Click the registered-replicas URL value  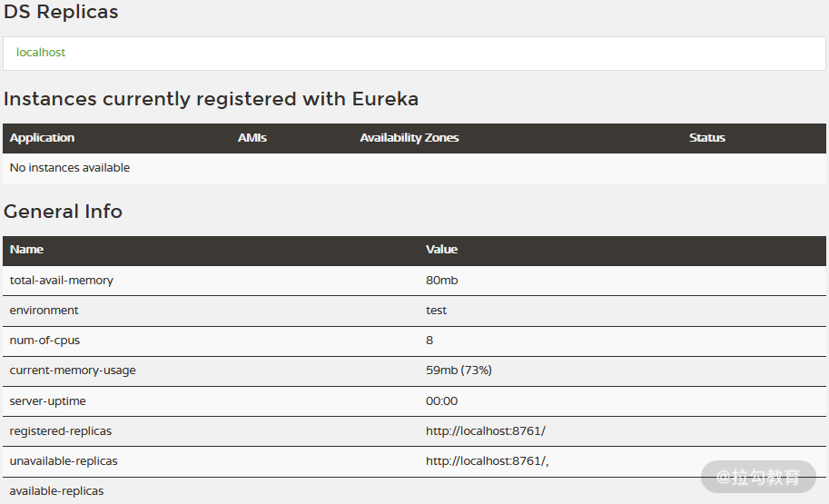(485, 431)
